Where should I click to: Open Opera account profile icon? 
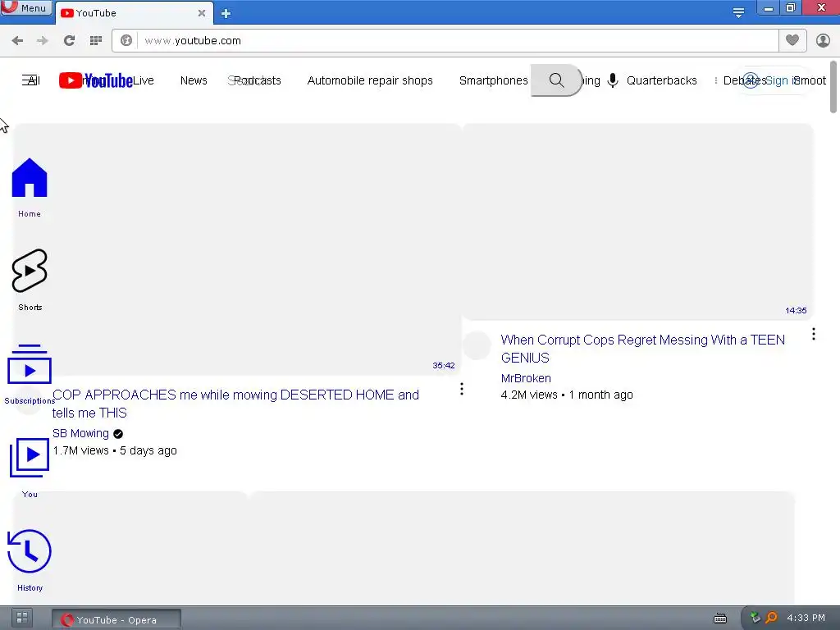pyautogui.click(x=823, y=40)
